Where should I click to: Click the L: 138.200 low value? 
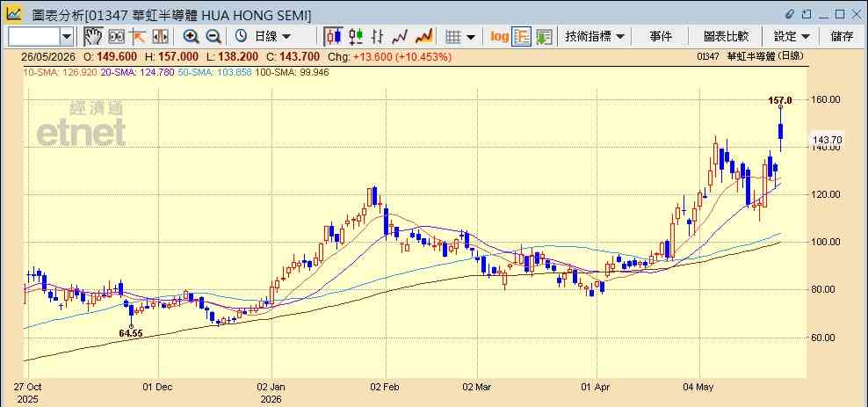[232, 56]
